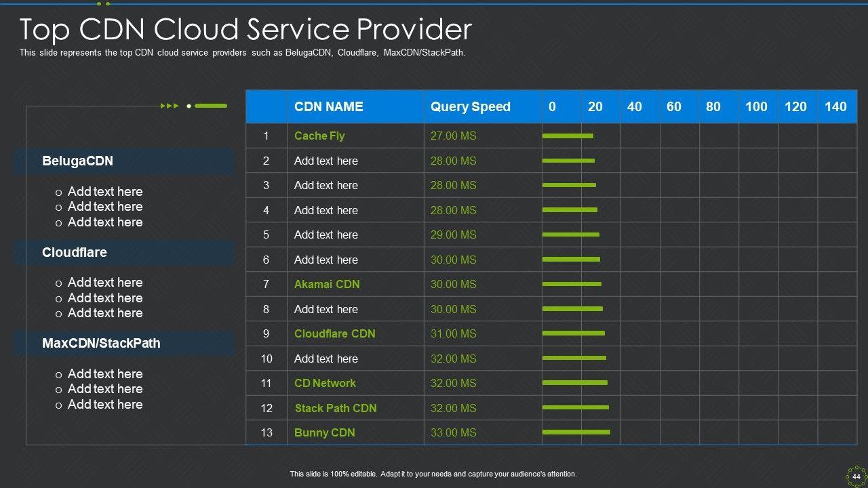Image resolution: width=868 pixels, height=488 pixels.
Task: Click row number 1 in the table
Action: click(266, 136)
